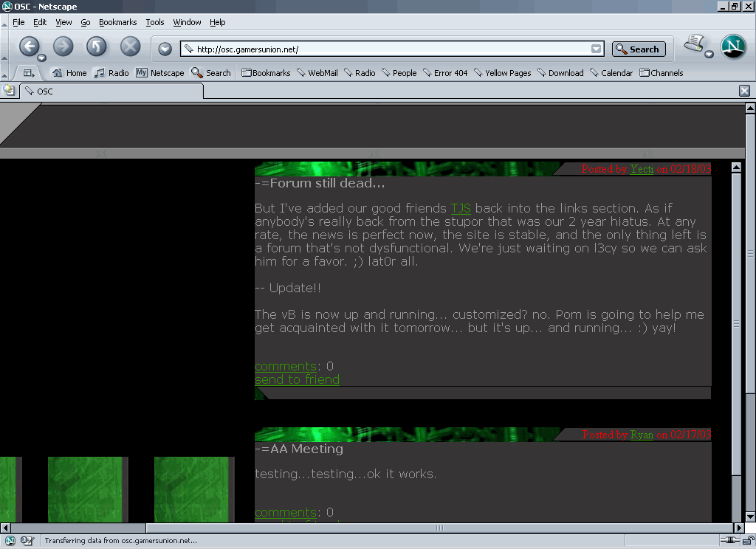Screen dimensions: 756x549
Task: Open the Go menu
Action: pos(86,22)
